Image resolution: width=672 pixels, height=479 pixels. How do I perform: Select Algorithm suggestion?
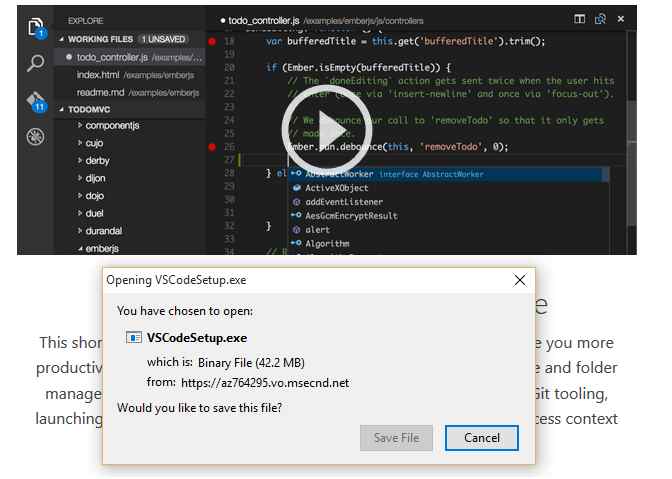tap(448, 243)
